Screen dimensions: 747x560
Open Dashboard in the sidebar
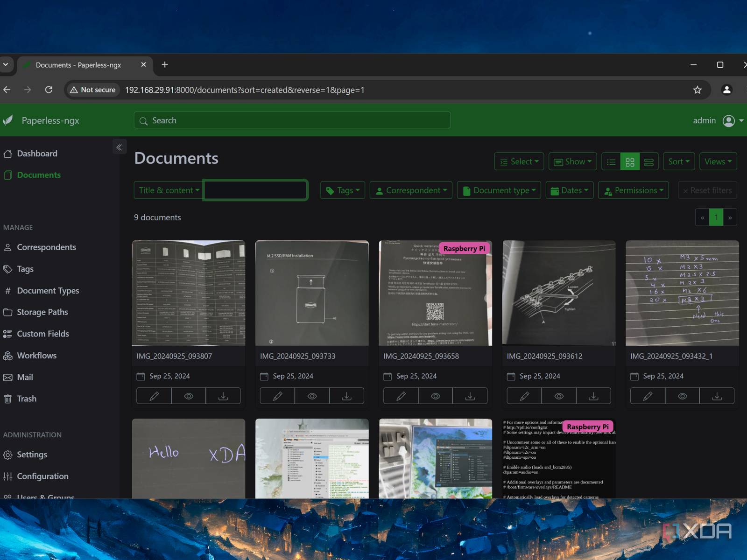[x=37, y=154]
